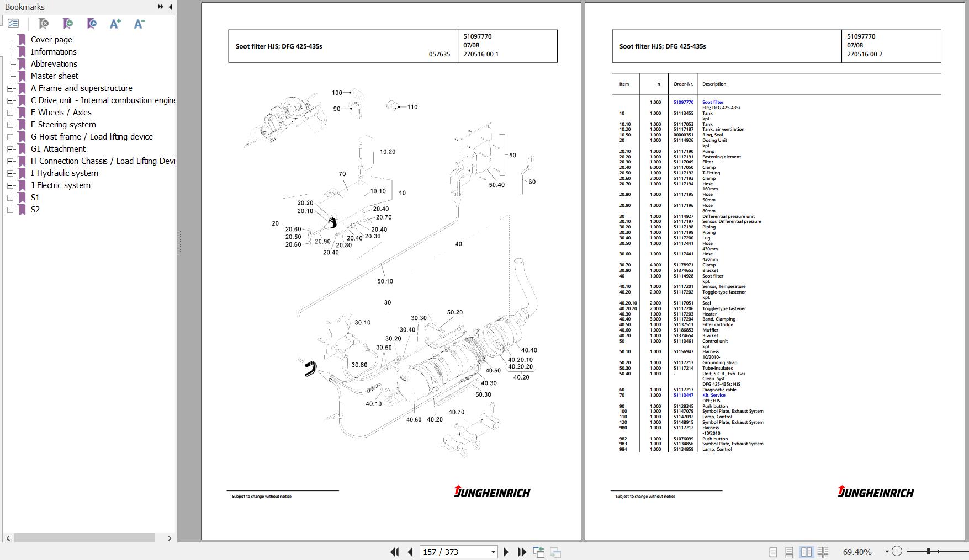
Task: Click the blue Soot filter description link
Action: click(712, 102)
